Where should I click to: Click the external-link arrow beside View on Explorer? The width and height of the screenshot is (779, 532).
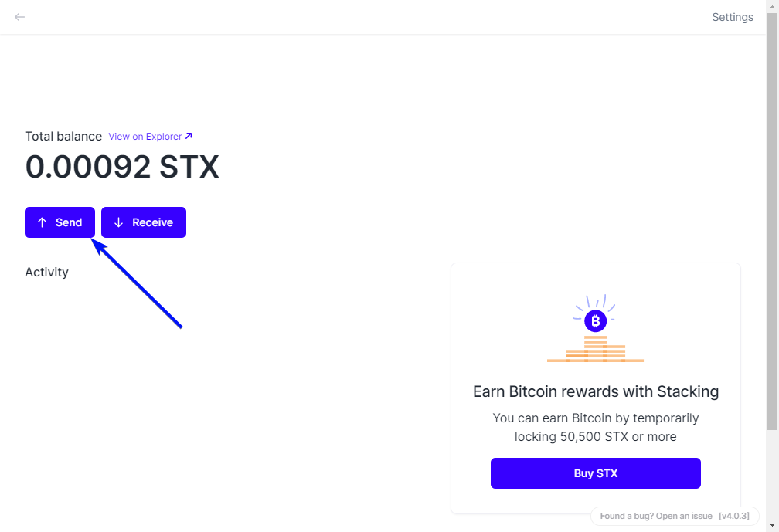click(189, 137)
